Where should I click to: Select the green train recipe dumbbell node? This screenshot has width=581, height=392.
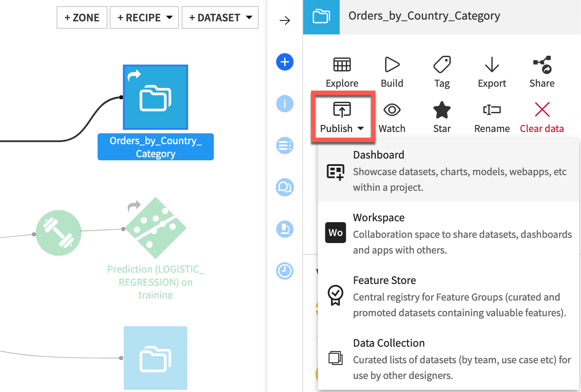pos(58,233)
